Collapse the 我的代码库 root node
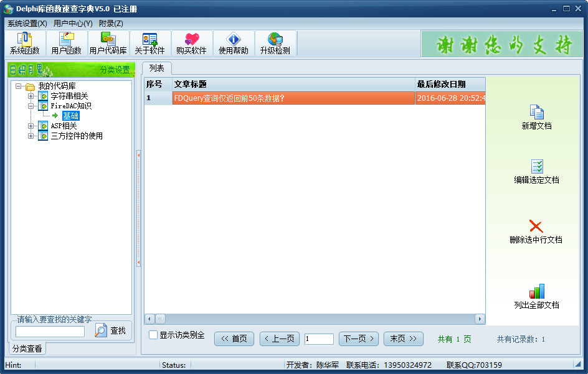588x374 pixels. click(18, 86)
